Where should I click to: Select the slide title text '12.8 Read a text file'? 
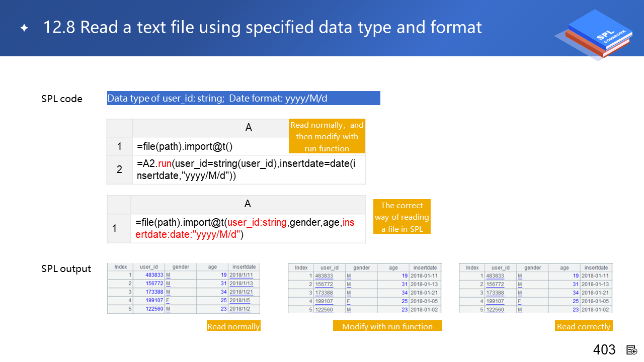click(262, 27)
